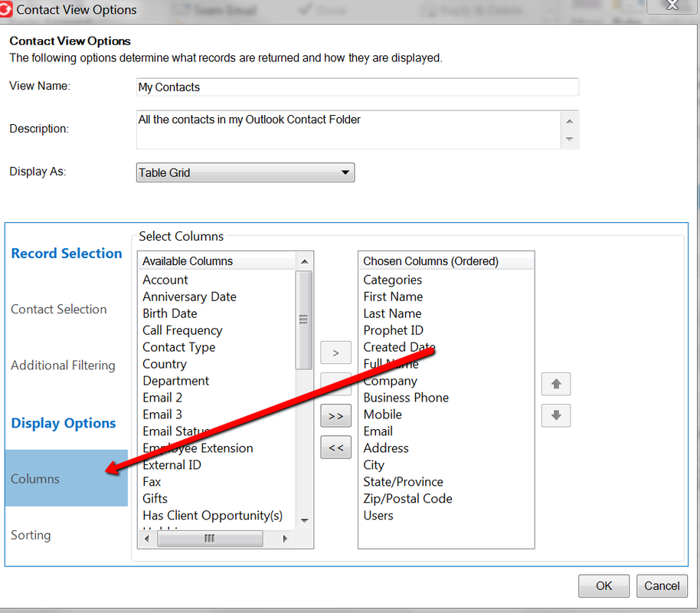
Task: Remove all columns with double left arrows
Action: (x=335, y=447)
